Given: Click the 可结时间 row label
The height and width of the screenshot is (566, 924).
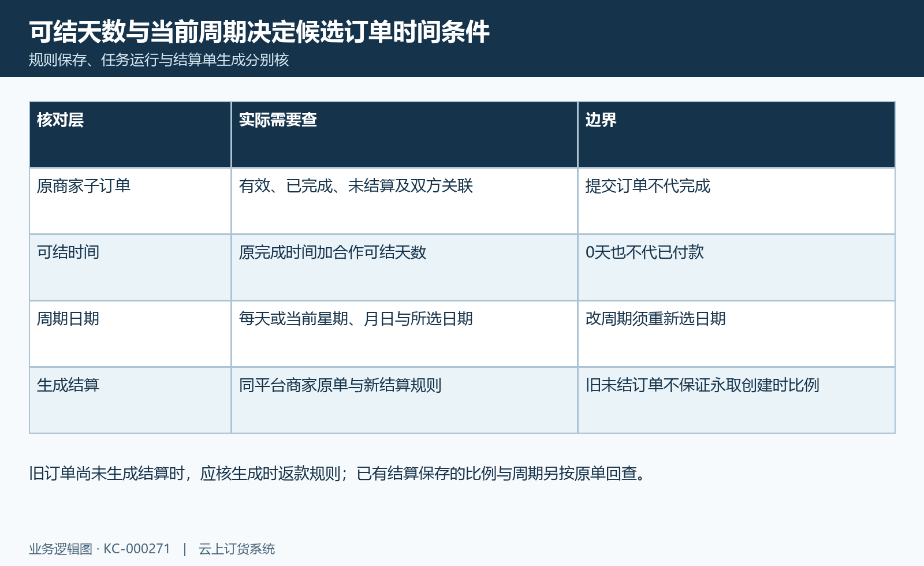Looking at the screenshot, I should point(130,267).
